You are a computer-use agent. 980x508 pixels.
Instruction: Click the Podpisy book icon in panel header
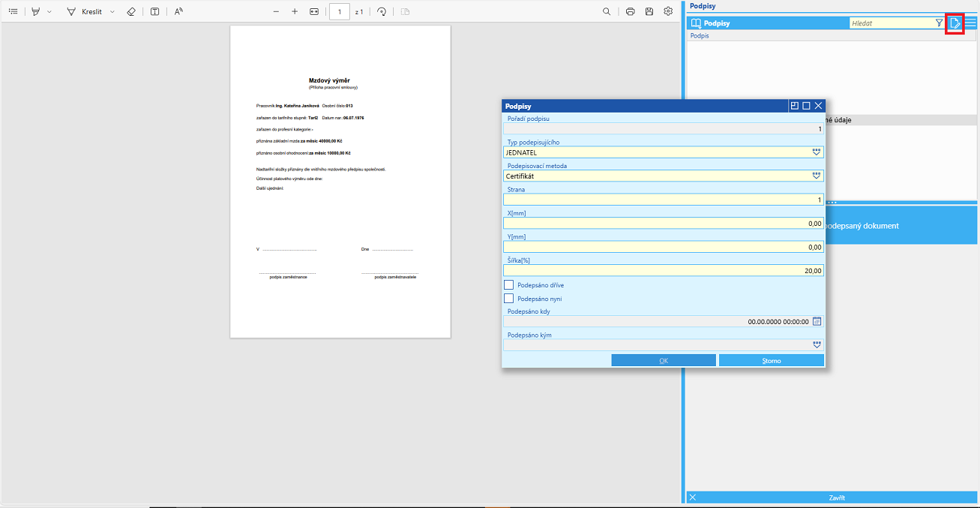696,23
